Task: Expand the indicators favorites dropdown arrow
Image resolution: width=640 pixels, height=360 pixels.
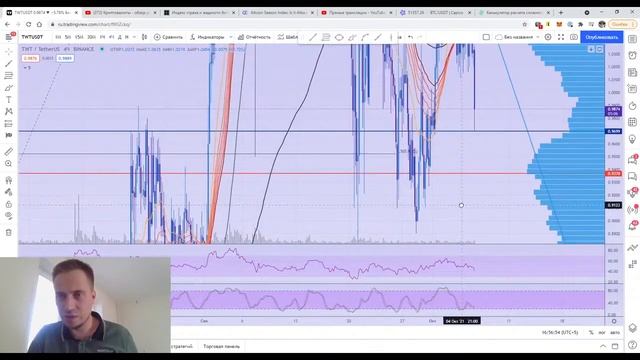Action: click(x=231, y=37)
